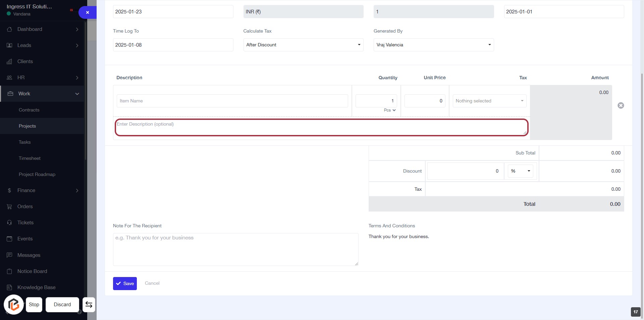Close the panel with the blue X button

pyautogui.click(x=88, y=12)
